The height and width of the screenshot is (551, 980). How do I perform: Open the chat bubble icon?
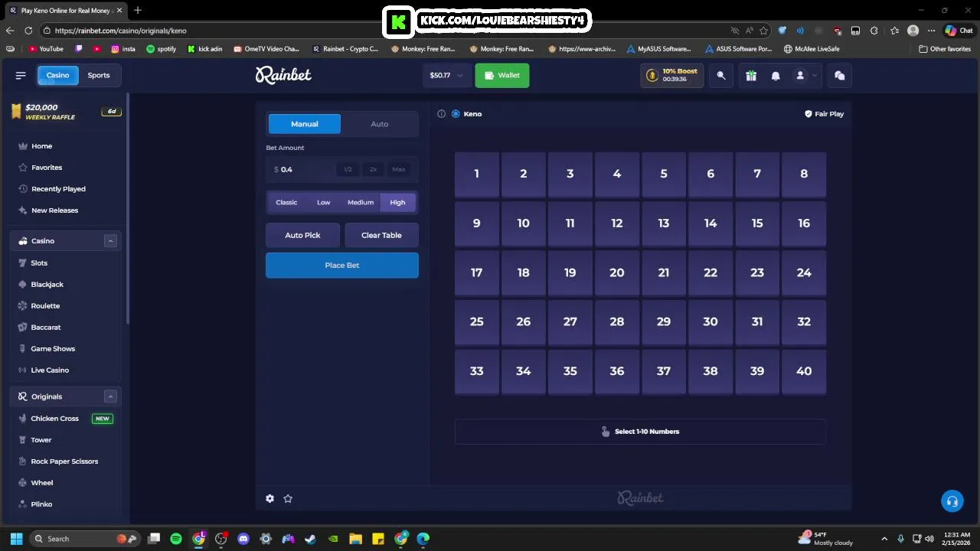coord(840,76)
